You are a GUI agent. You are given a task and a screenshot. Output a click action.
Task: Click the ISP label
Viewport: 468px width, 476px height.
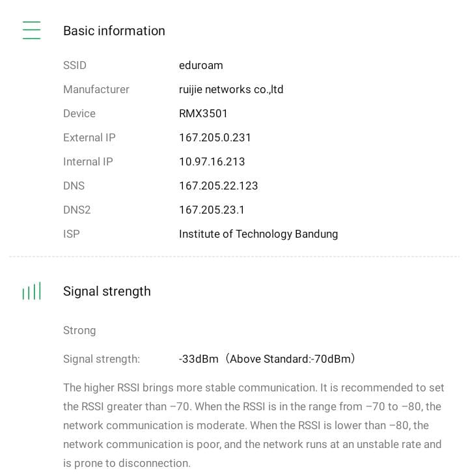click(72, 234)
